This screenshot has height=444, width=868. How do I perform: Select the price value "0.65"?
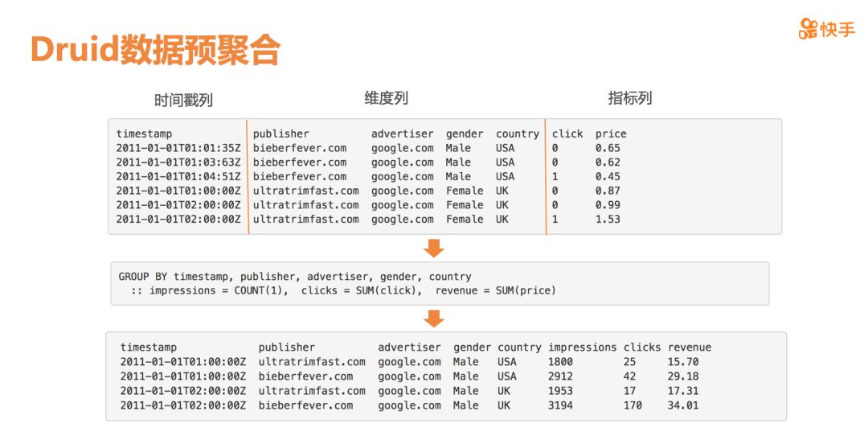click(x=608, y=148)
